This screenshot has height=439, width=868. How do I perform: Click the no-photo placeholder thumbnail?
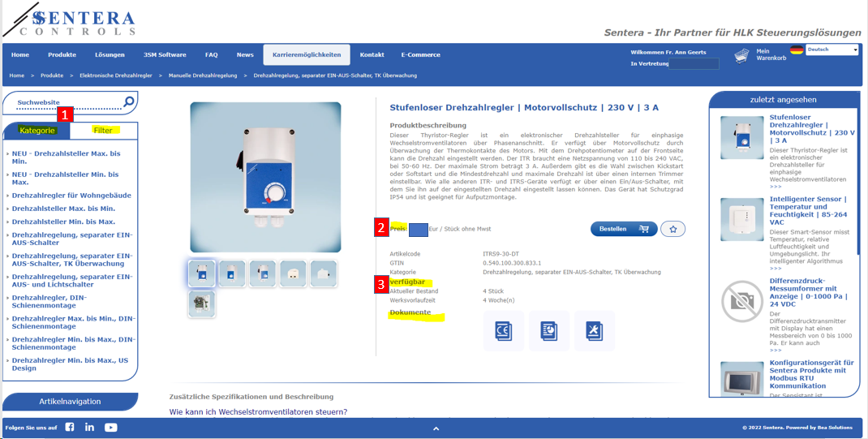(x=741, y=301)
